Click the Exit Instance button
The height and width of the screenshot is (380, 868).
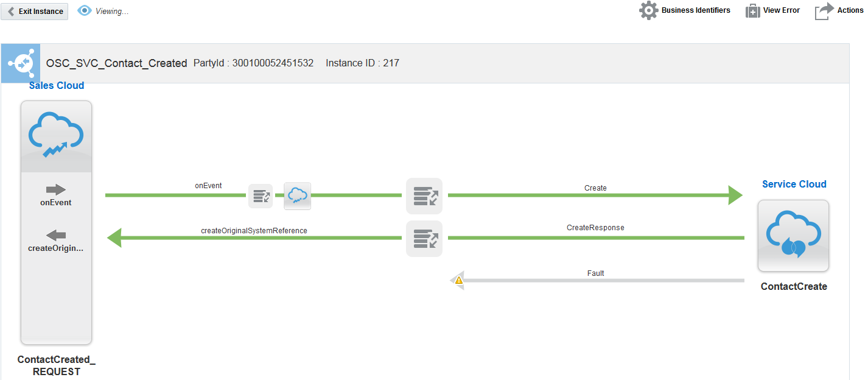coord(34,11)
